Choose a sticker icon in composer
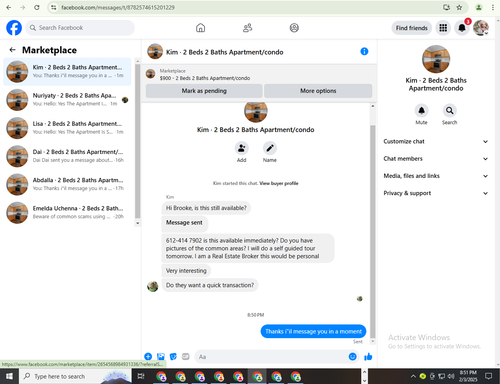Screen dimensions: 500x384 point(173,357)
